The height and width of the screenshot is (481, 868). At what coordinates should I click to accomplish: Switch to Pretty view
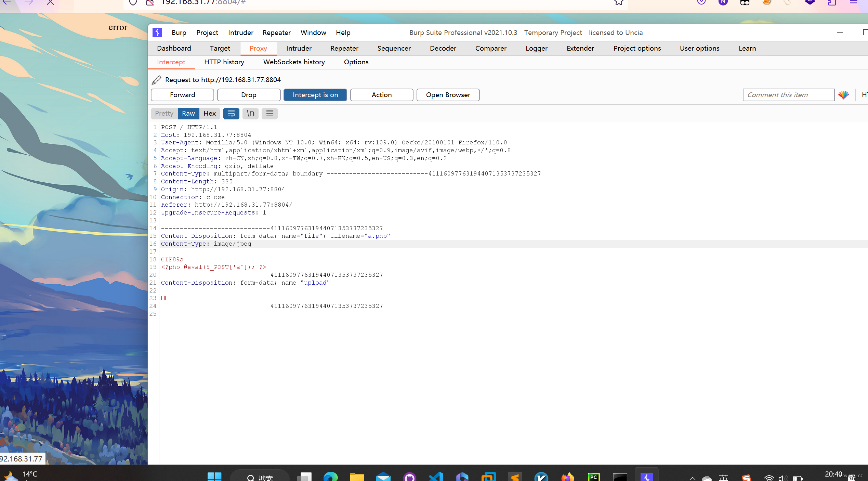[164, 114]
